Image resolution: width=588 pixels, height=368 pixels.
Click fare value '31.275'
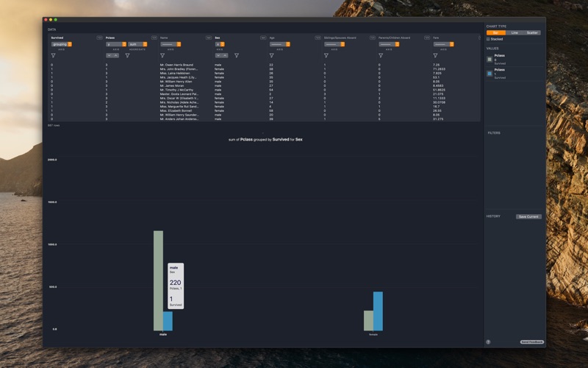pyautogui.click(x=438, y=119)
